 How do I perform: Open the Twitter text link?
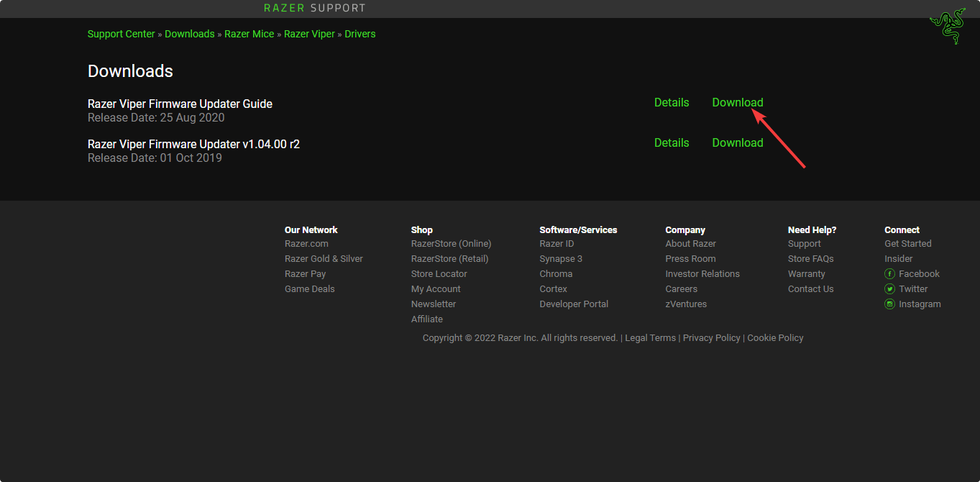(x=913, y=288)
